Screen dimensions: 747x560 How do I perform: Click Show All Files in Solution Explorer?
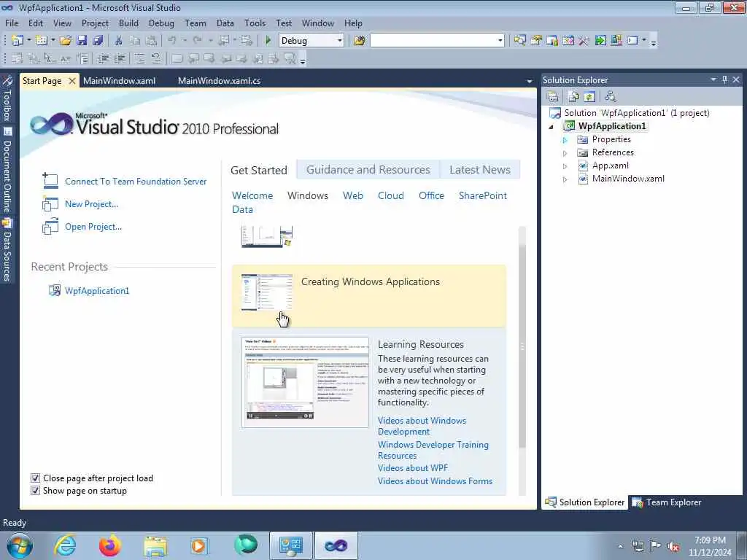pyautogui.click(x=573, y=97)
